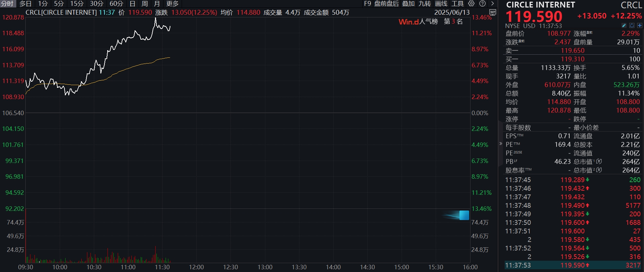Select the 11:37:45 trade at 119.289
Screen dimensions: 644x272
pos(573,180)
